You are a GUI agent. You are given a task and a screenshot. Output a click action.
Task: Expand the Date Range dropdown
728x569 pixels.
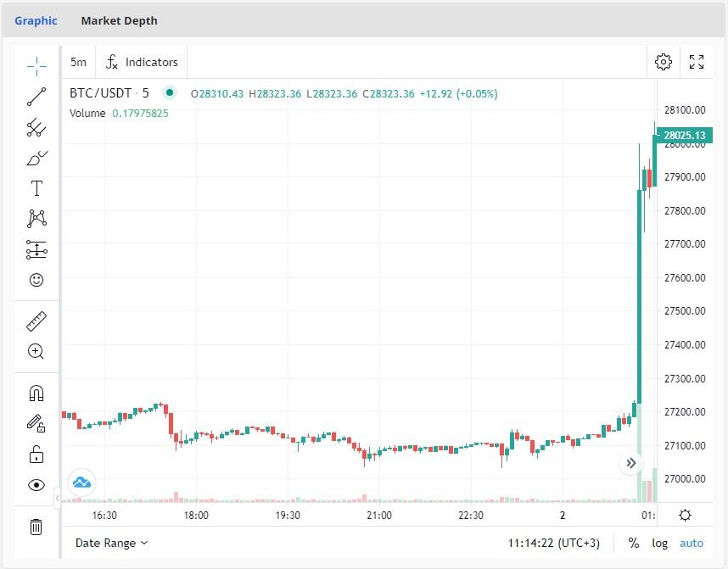click(x=109, y=543)
